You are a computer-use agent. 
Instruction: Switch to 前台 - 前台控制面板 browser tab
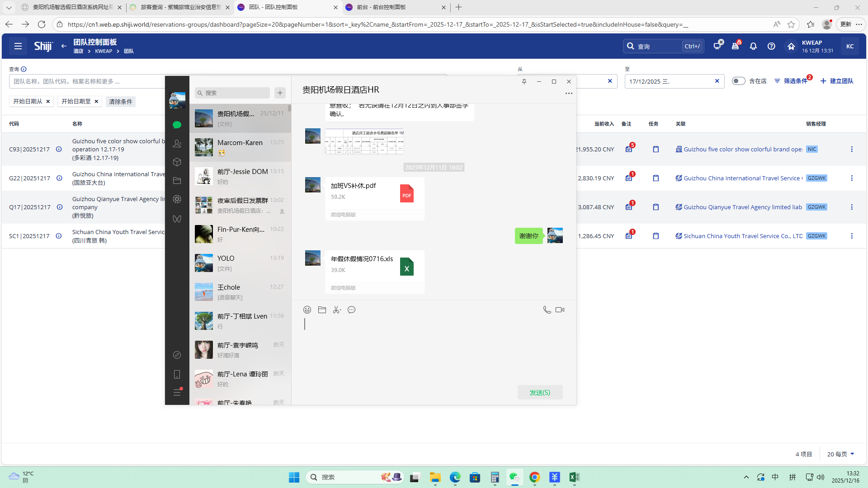coord(381,7)
